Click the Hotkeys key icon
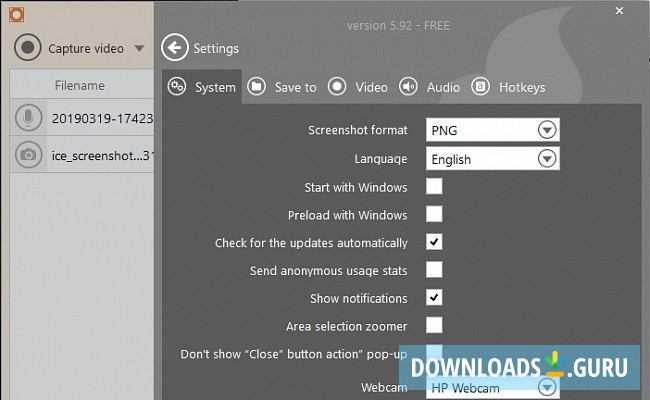650x400 pixels. (480, 87)
